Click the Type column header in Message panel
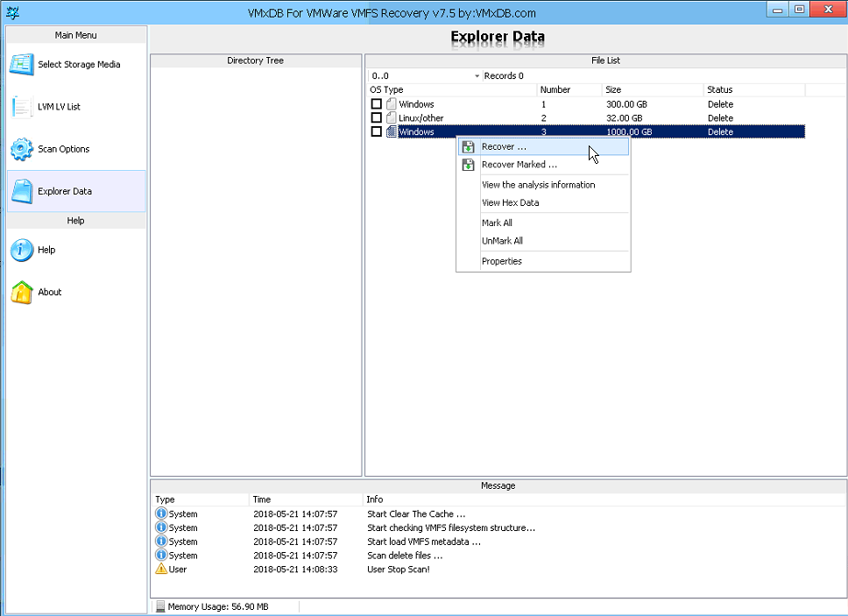Screen dimensions: 848x616 click(x=200, y=499)
